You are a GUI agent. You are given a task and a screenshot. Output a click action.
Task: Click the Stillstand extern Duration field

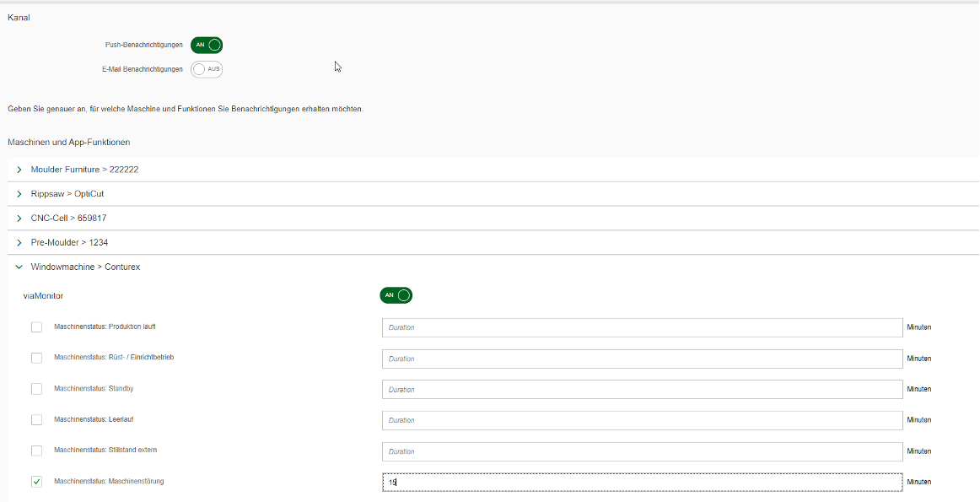point(643,451)
